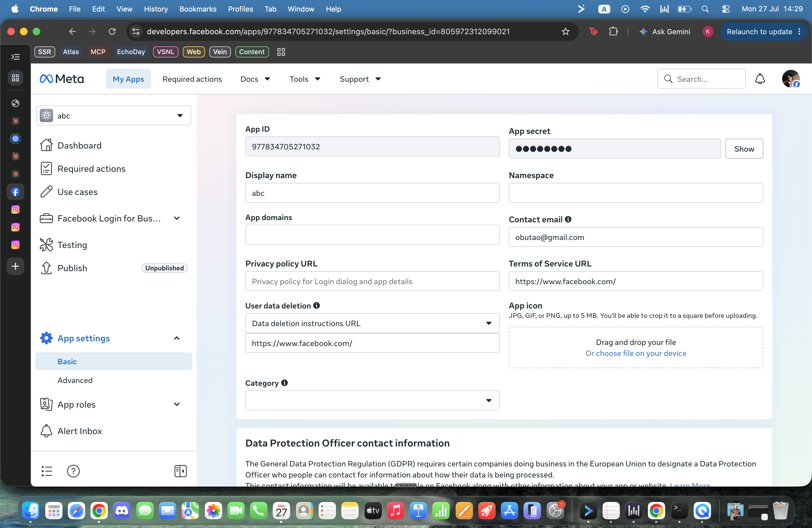Open Required actions in the top navigation
The height and width of the screenshot is (528, 812).
pos(192,79)
